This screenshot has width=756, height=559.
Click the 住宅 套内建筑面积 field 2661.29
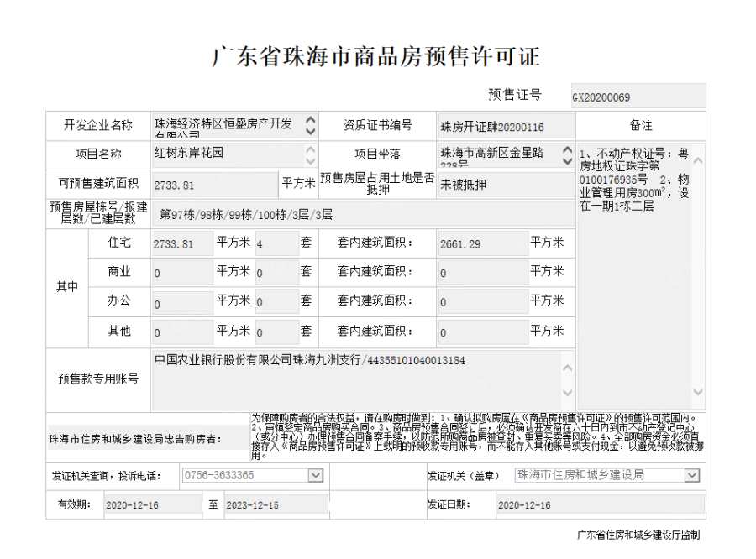coord(483,243)
